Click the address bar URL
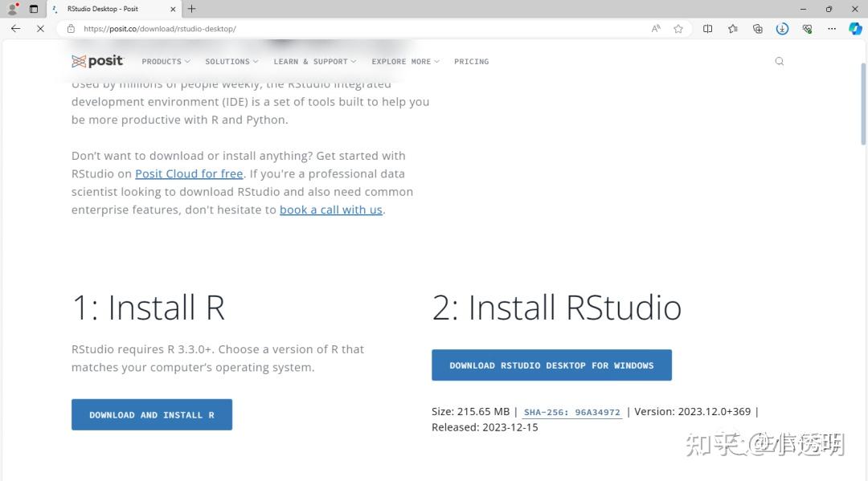868x481 pixels. [160, 29]
